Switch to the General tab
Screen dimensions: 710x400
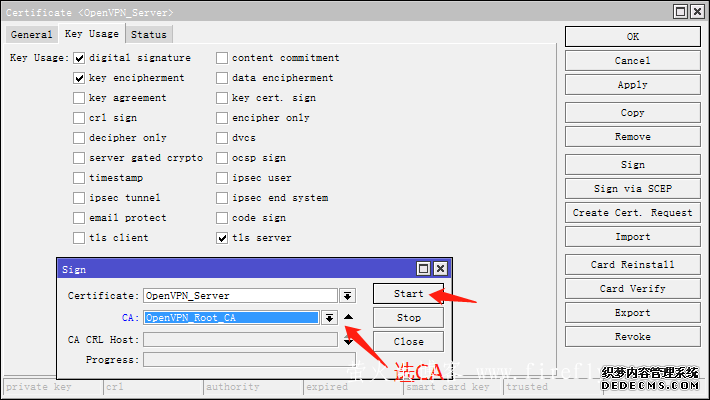(32, 34)
